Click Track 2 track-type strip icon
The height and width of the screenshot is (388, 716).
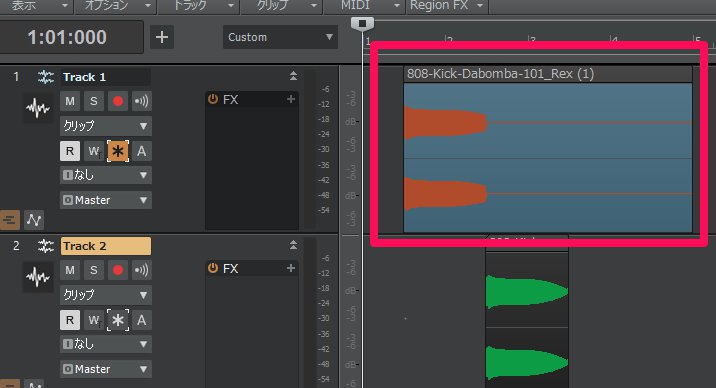tap(46, 246)
